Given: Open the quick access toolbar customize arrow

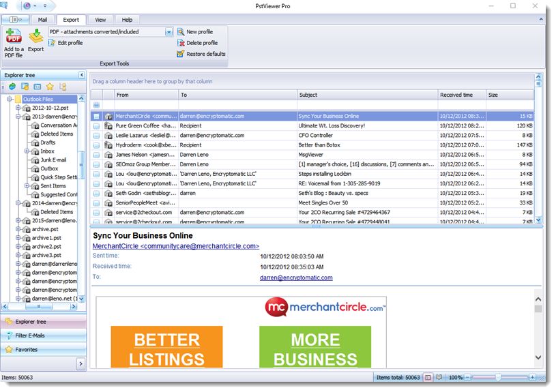Looking at the screenshot, I should [x=45, y=5].
